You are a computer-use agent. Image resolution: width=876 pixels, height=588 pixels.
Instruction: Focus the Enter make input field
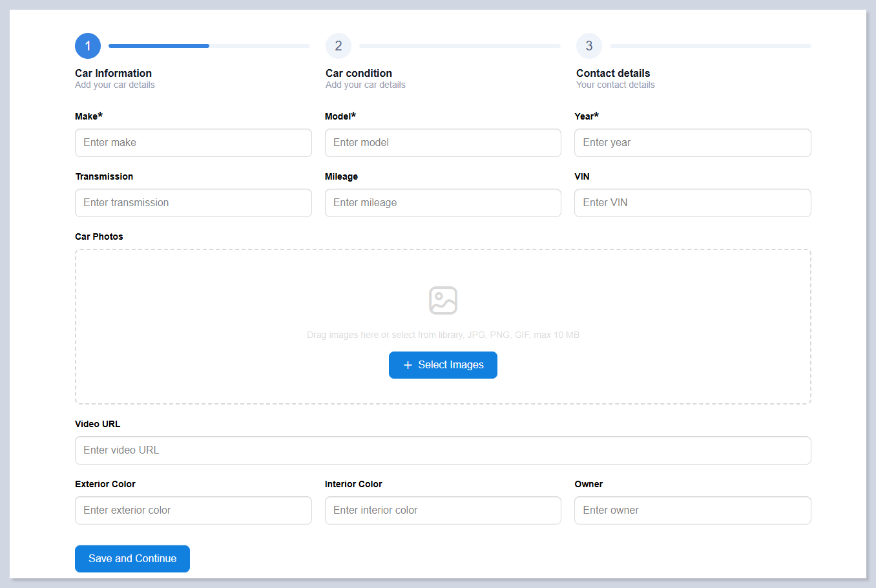193,143
